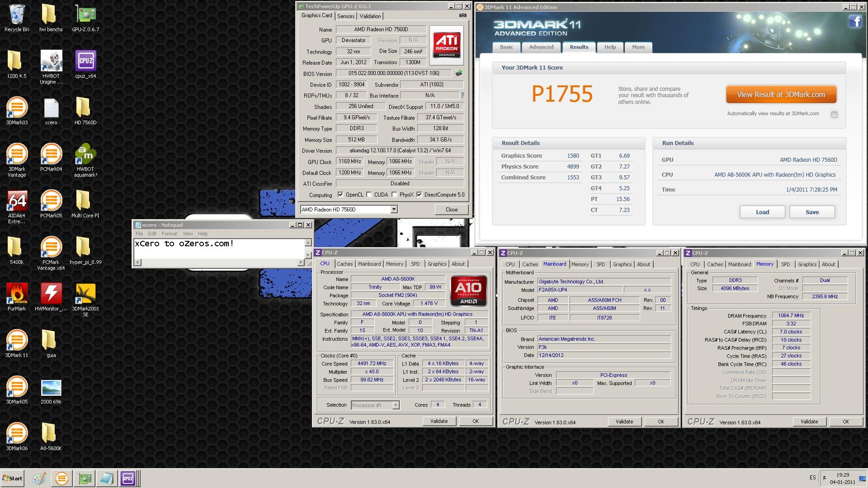Open Processor #1 selection dropdown in CPU-Z
This screenshot has height=488, width=868.
[x=396, y=405]
